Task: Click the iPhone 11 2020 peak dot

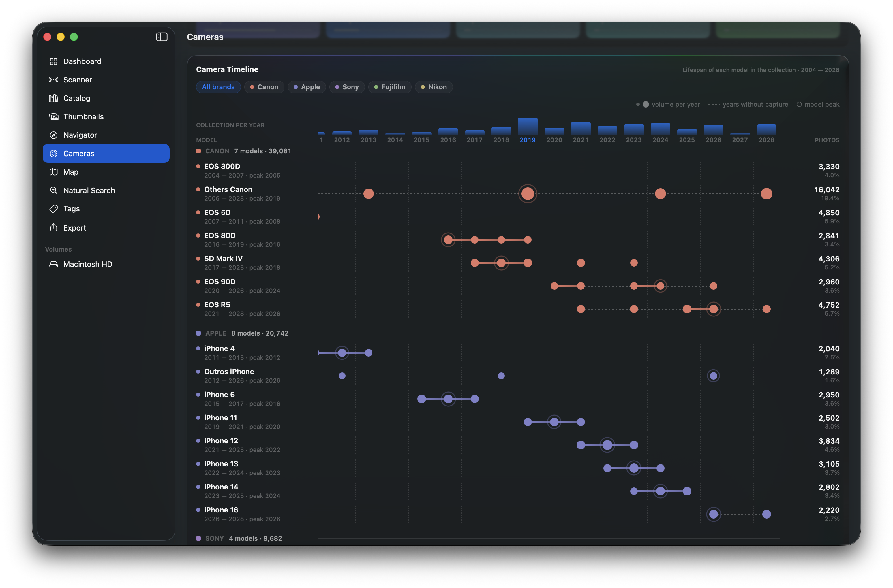Action: coord(554,422)
